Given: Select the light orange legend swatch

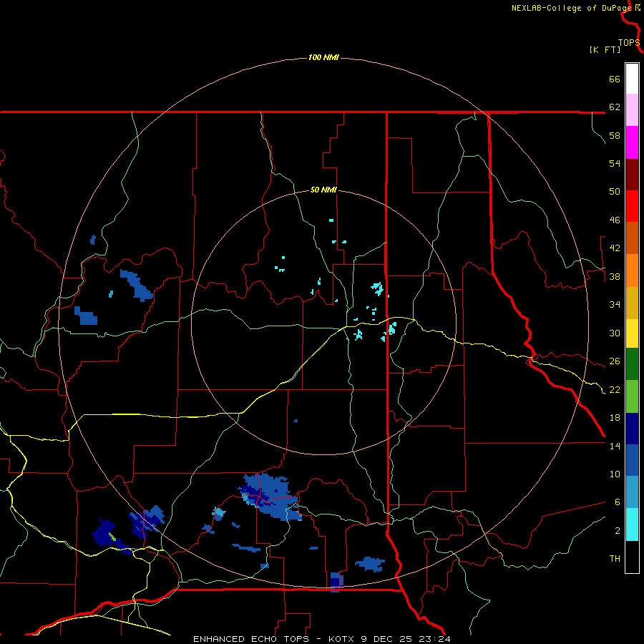Looking at the screenshot, I should click(632, 270).
